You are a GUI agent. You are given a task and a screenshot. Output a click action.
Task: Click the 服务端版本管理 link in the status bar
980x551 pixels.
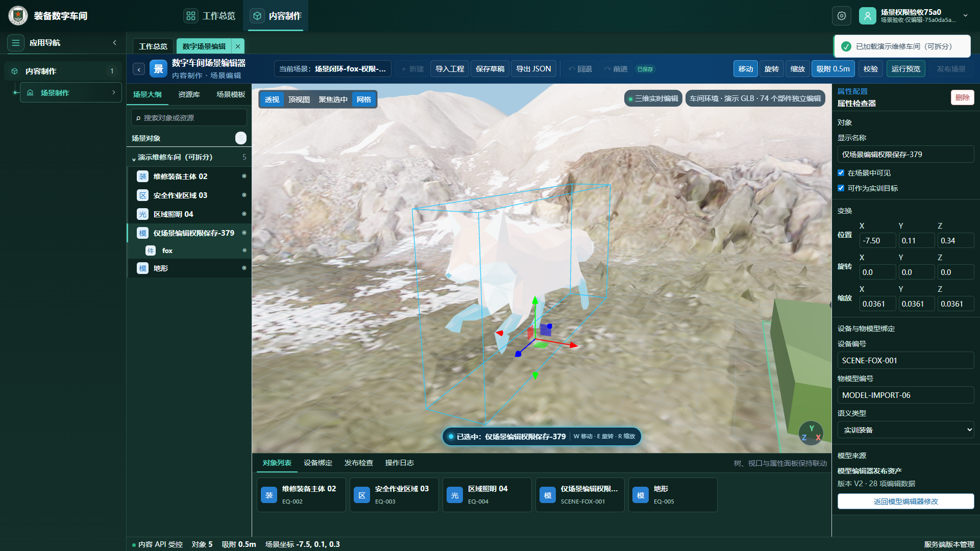[949, 544]
